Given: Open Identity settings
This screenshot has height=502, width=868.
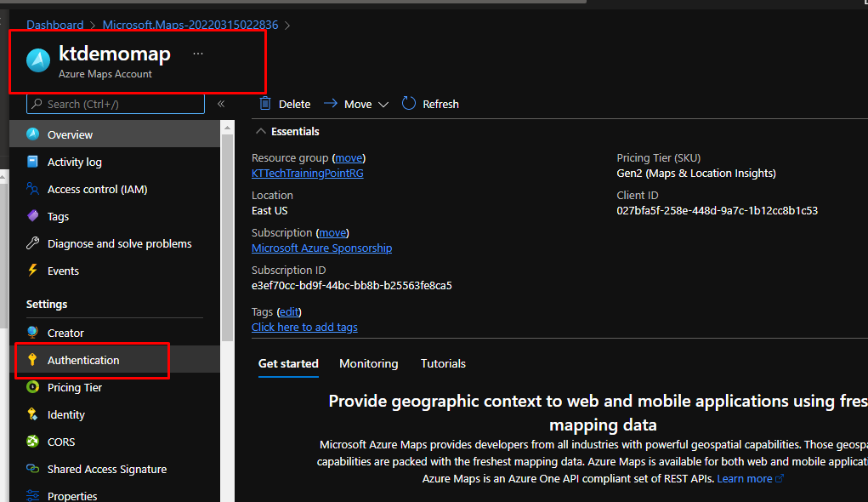Looking at the screenshot, I should pyautogui.click(x=115, y=414).
